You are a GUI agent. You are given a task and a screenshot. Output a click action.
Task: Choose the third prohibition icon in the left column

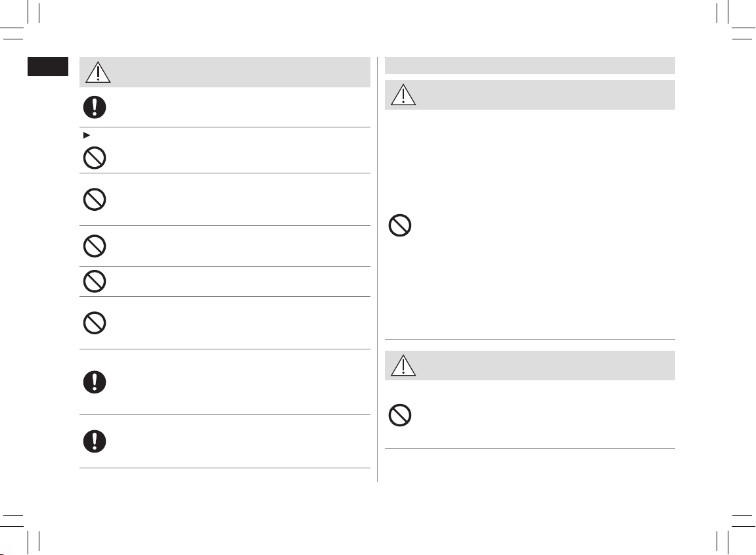(95, 246)
